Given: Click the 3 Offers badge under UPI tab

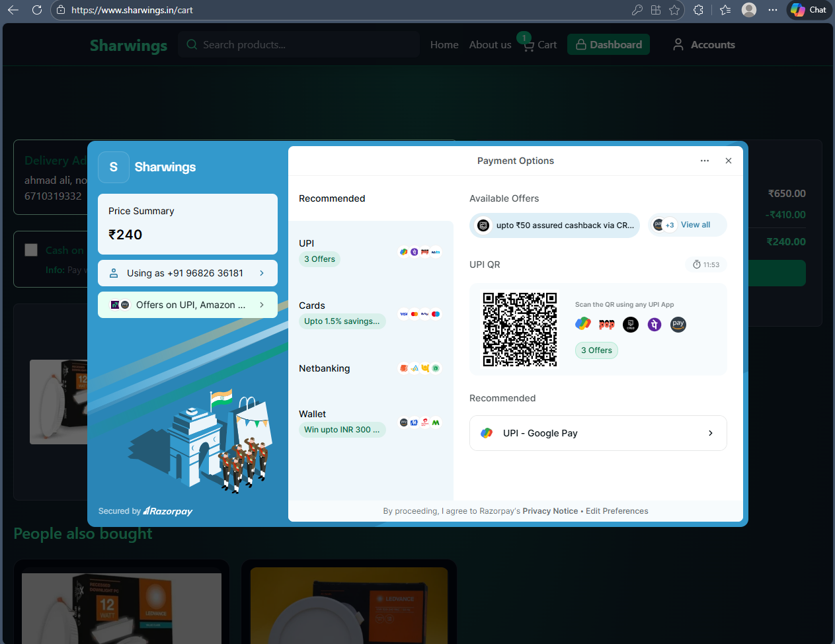Looking at the screenshot, I should 319,259.
